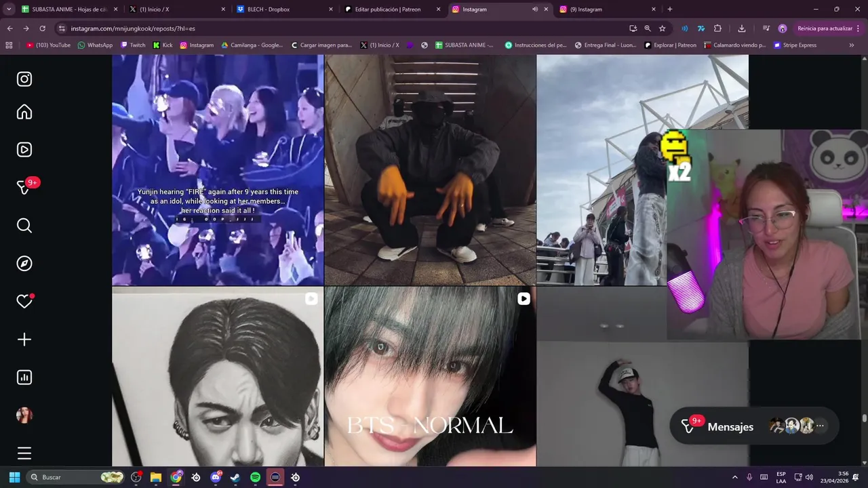
Task: Open profile avatar in sidebar
Action: pos(24,415)
